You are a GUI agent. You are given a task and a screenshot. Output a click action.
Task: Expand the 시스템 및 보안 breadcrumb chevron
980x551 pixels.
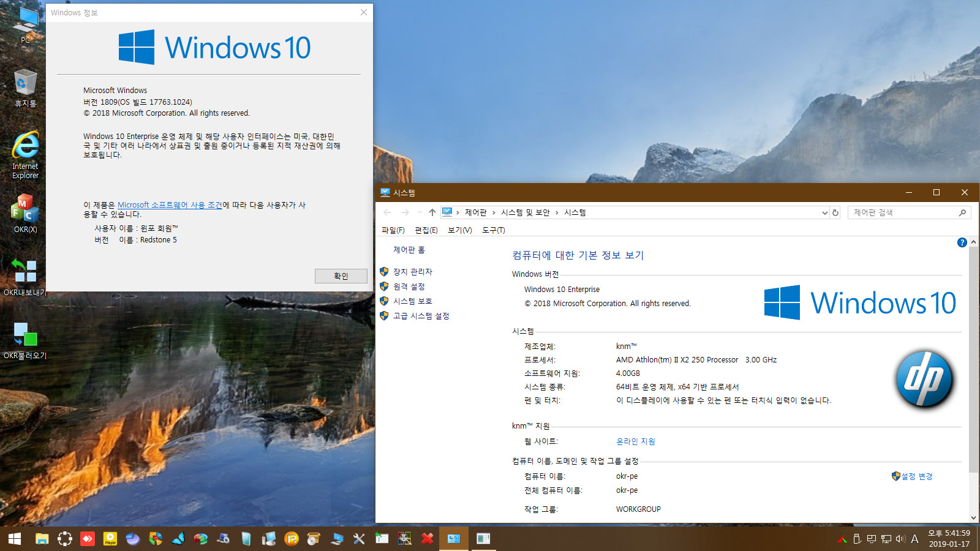tap(557, 212)
